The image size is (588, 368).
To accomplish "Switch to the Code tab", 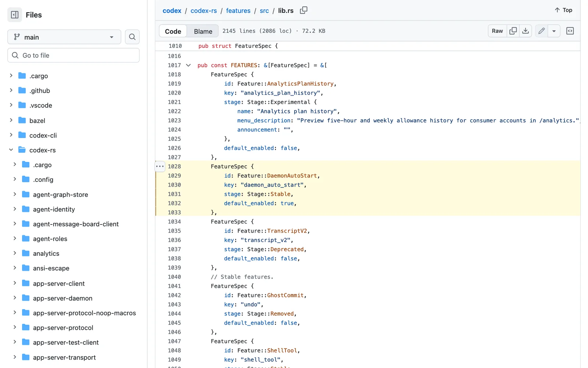I will (x=173, y=31).
